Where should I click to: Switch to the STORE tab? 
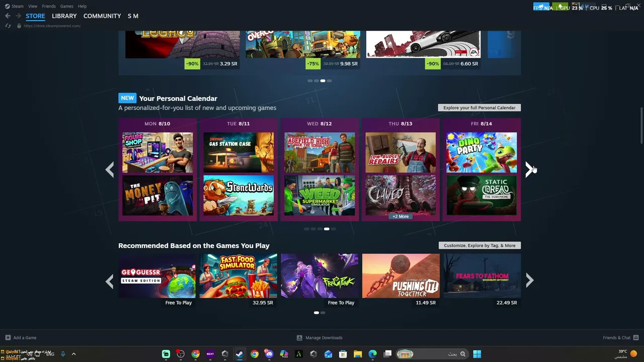pos(35,16)
